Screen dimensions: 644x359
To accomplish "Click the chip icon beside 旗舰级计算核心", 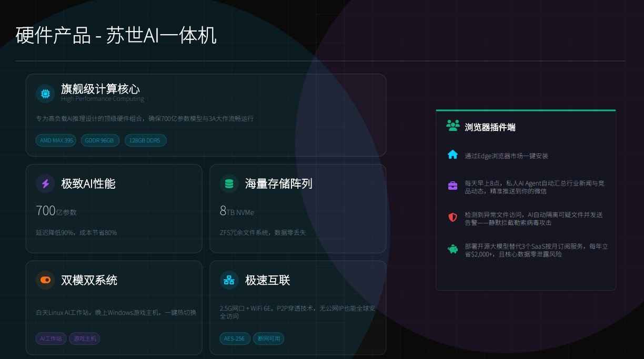I will pos(45,94).
